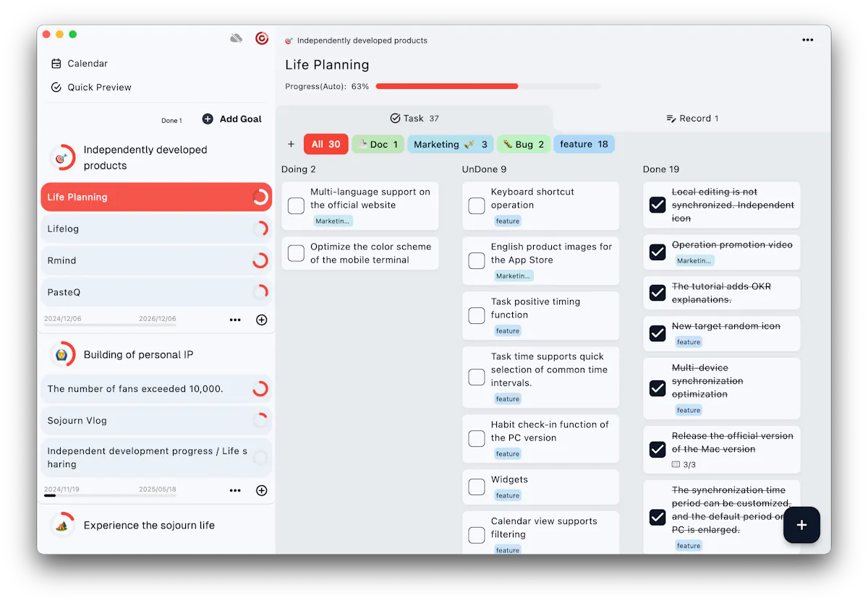Click the Add Goal plus icon
This screenshot has height=603, width=868.
[x=208, y=119]
